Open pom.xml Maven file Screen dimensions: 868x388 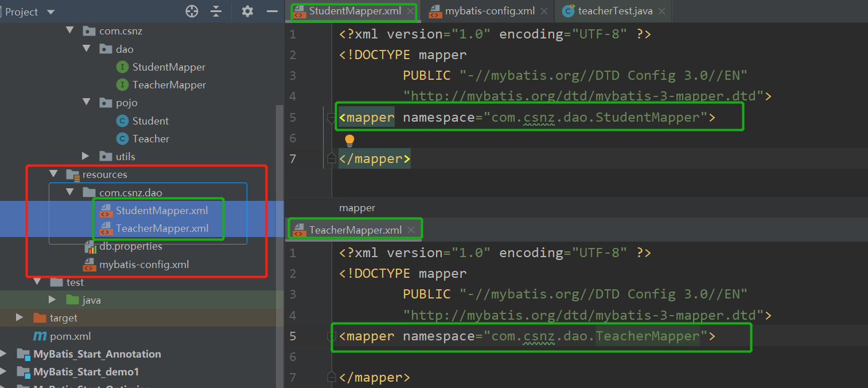71,336
